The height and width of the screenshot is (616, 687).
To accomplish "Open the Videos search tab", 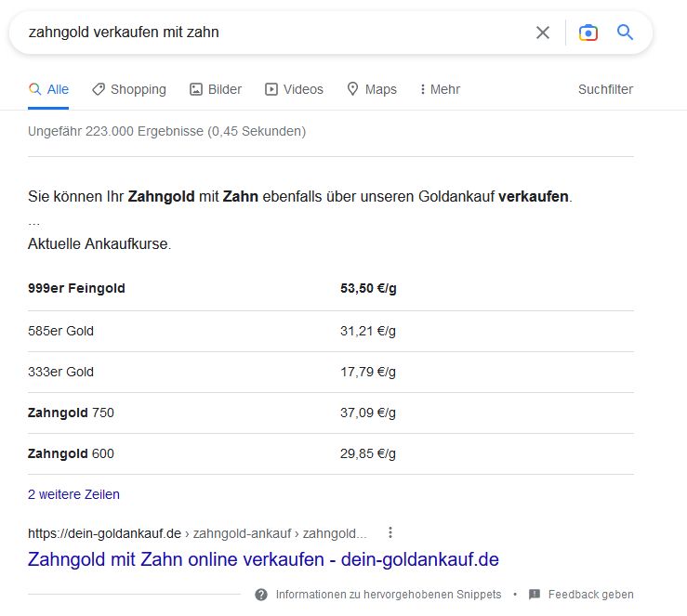I will pyautogui.click(x=294, y=89).
